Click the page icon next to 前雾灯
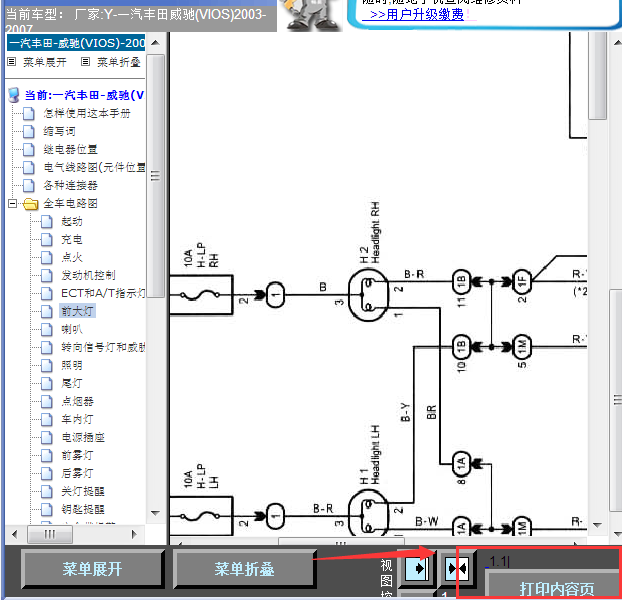This screenshot has width=622, height=600. pyautogui.click(x=47, y=455)
